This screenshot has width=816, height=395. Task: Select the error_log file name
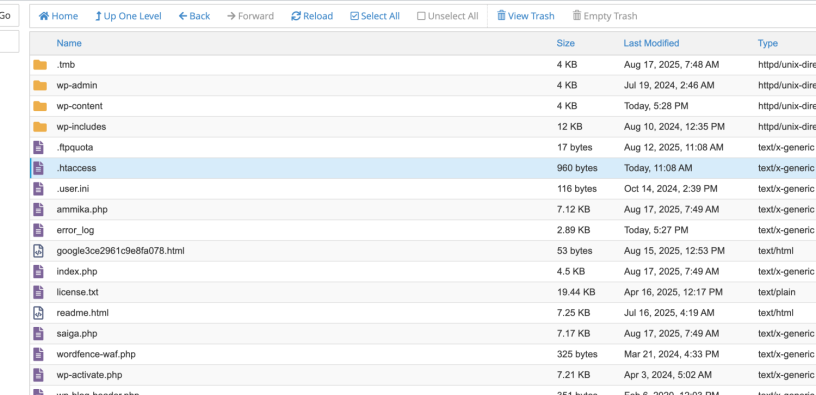tap(75, 230)
